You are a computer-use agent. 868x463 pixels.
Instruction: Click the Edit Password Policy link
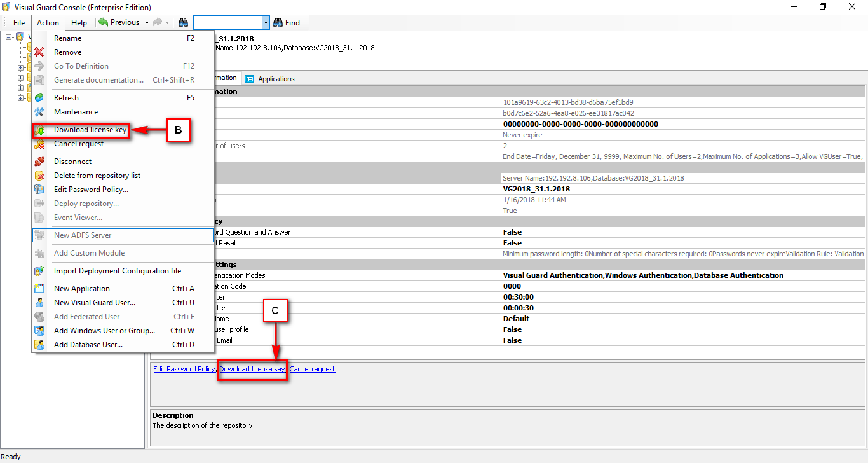click(183, 368)
